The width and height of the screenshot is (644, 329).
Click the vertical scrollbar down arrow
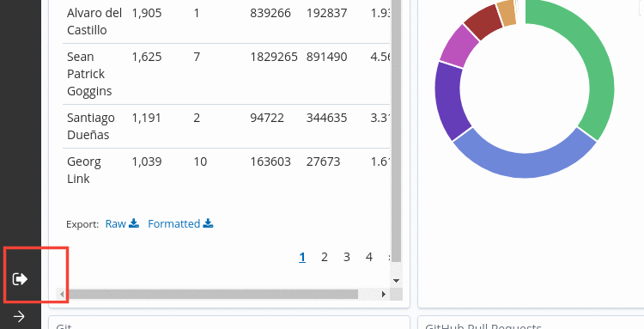[x=396, y=281]
